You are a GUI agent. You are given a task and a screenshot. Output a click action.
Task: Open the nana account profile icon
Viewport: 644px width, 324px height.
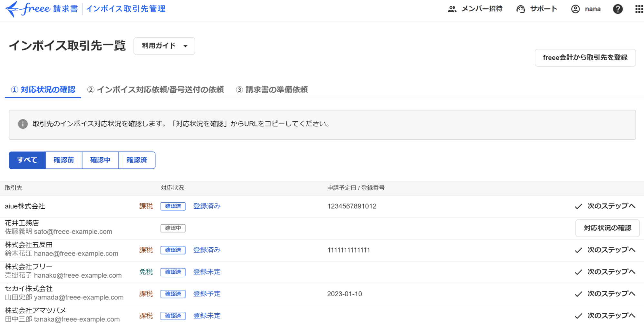pyautogui.click(x=575, y=9)
